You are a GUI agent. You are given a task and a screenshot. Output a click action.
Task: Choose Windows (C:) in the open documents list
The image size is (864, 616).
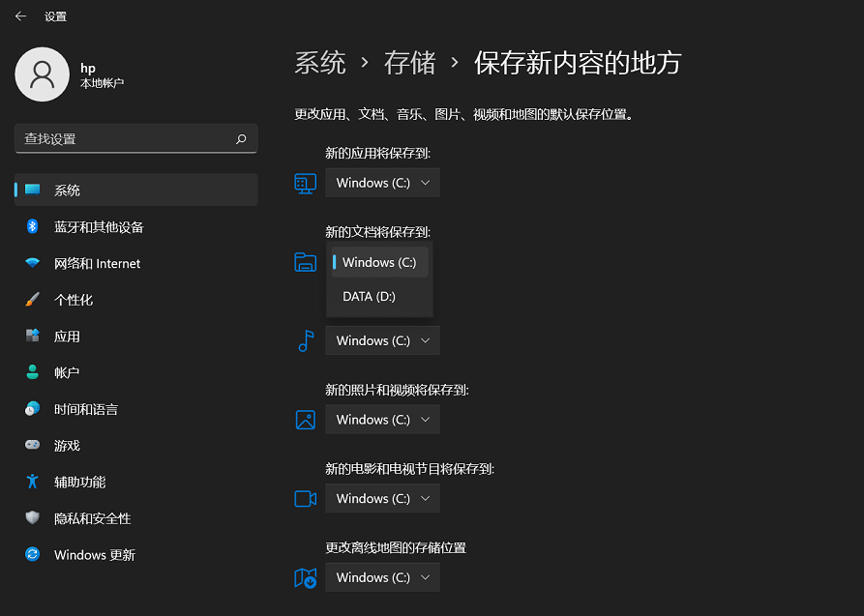(x=379, y=262)
